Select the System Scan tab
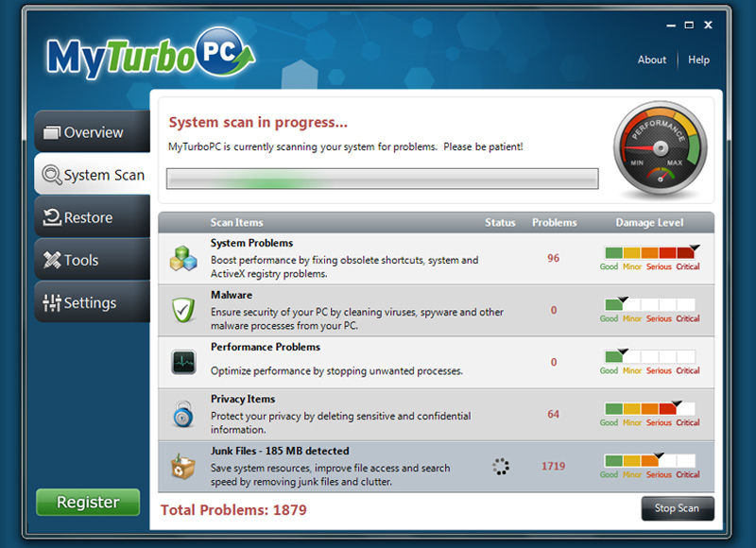The width and height of the screenshot is (756, 548). click(92, 174)
